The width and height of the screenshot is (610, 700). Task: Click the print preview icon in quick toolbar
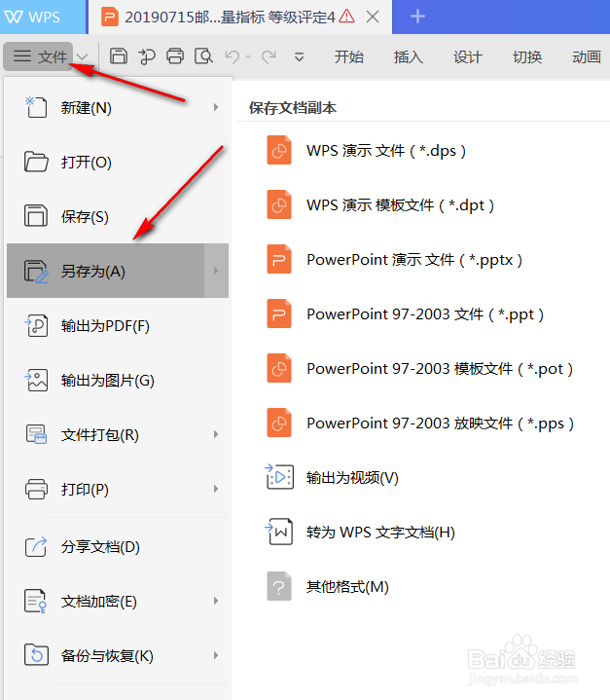(203, 56)
